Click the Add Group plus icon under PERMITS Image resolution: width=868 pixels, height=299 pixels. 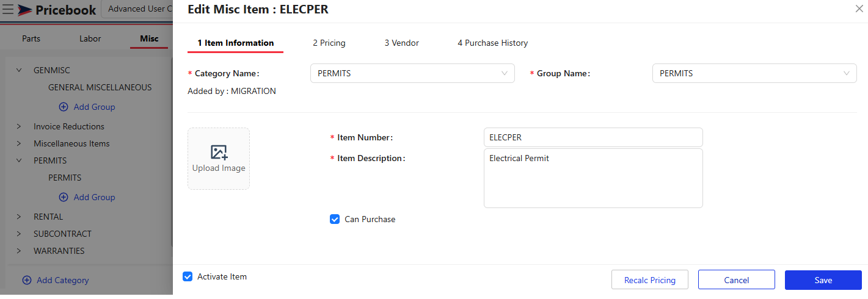click(x=64, y=197)
